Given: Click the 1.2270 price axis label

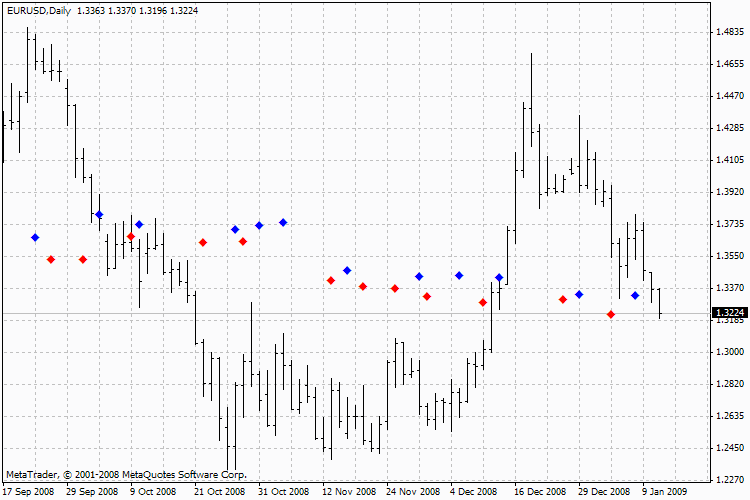Looking at the screenshot, I should pos(727,479).
